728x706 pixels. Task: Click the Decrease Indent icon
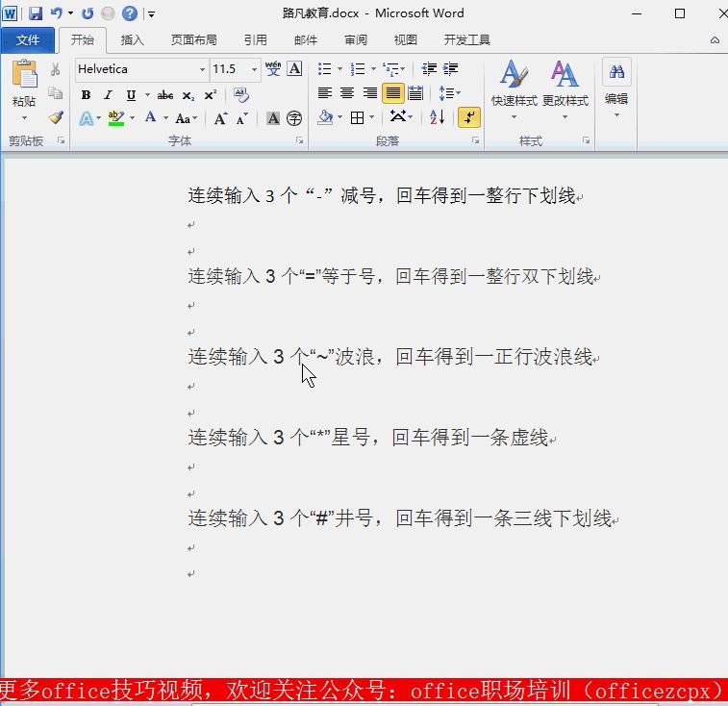429,69
